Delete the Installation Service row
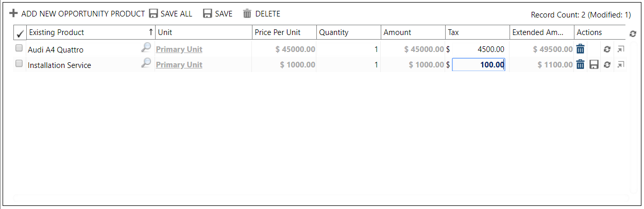The height and width of the screenshot is (209, 644). (581, 65)
